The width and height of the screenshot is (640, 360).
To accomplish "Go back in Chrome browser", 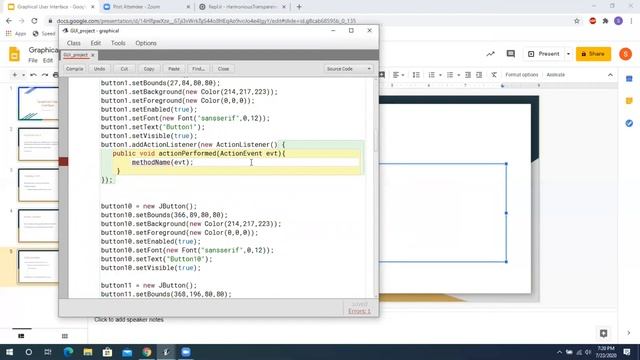I will [9, 21].
